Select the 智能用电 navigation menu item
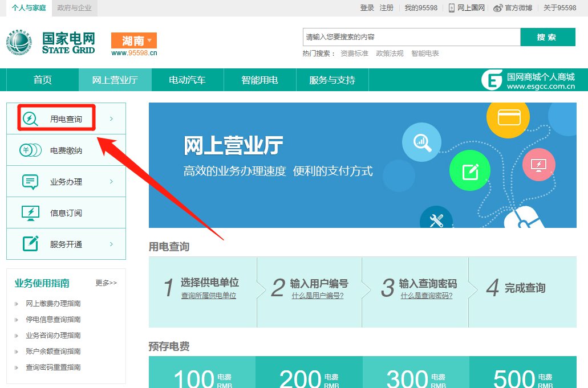The width and height of the screenshot is (588, 388). click(x=259, y=80)
